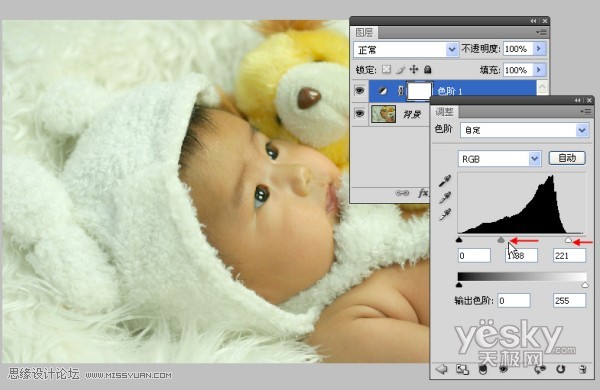The height and width of the screenshot is (390, 600).
Task: Close the Layers panel
Action: click(x=545, y=21)
